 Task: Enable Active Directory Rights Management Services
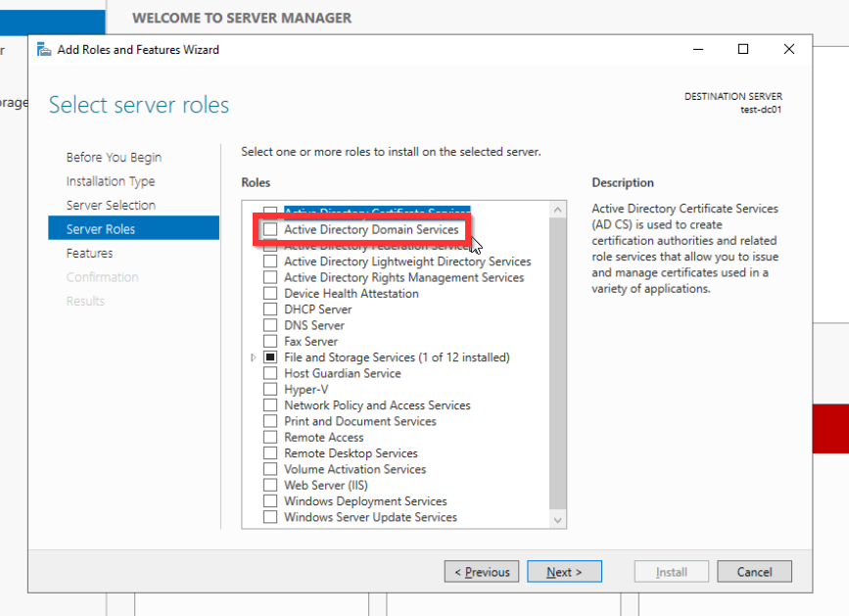270,278
